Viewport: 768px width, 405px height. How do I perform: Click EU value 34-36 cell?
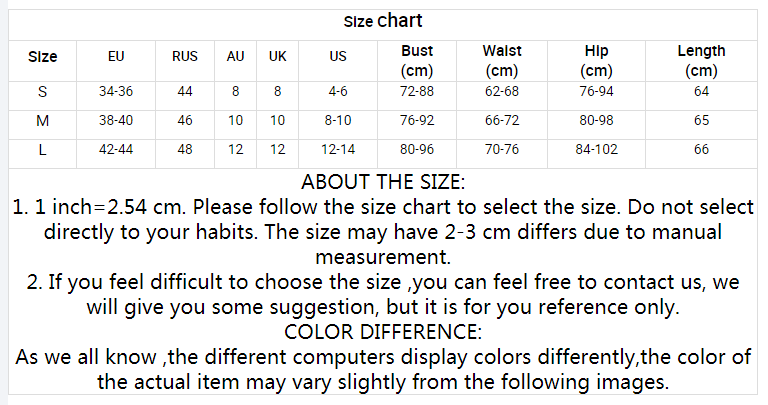point(116,92)
